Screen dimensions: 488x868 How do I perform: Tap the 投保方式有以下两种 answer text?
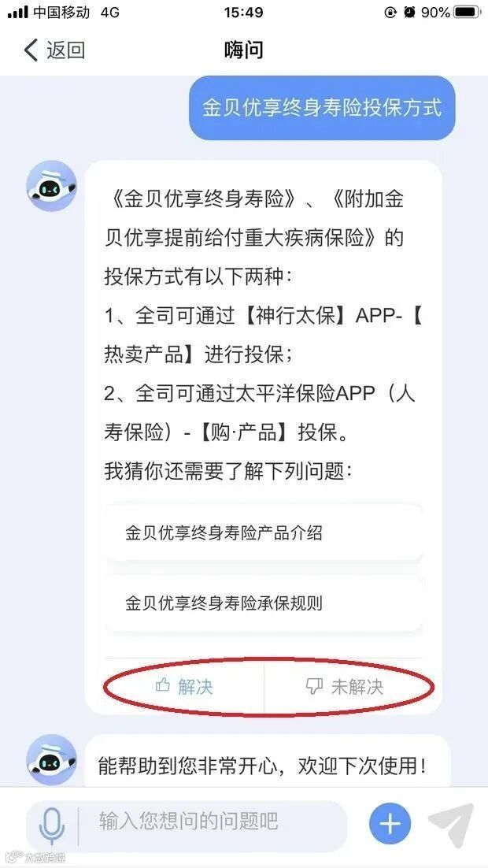click(198, 276)
